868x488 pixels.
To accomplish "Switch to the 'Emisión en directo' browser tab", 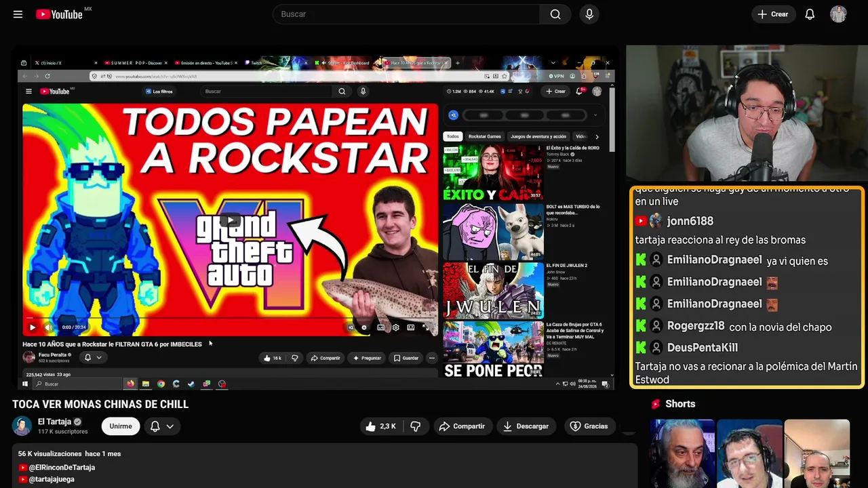I will point(205,63).
